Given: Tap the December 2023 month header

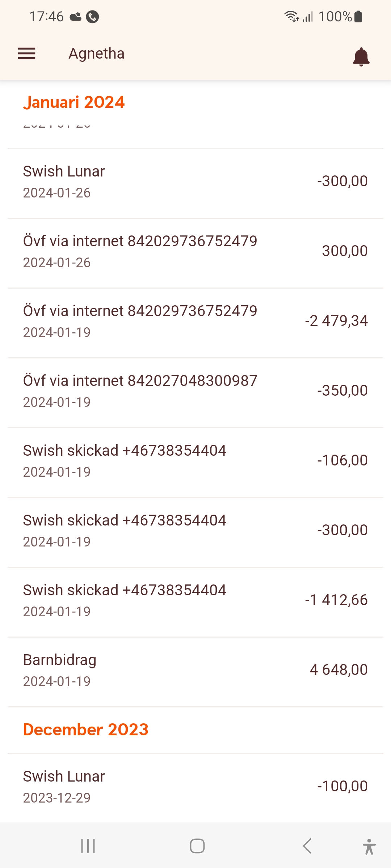Looking at the screenshot, I should (86, 729).
